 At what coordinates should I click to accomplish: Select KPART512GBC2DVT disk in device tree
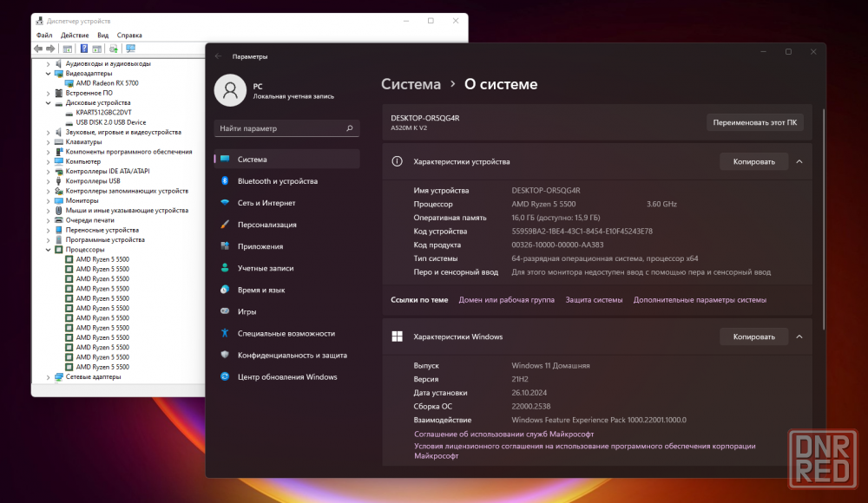click(x=103, y=113)
